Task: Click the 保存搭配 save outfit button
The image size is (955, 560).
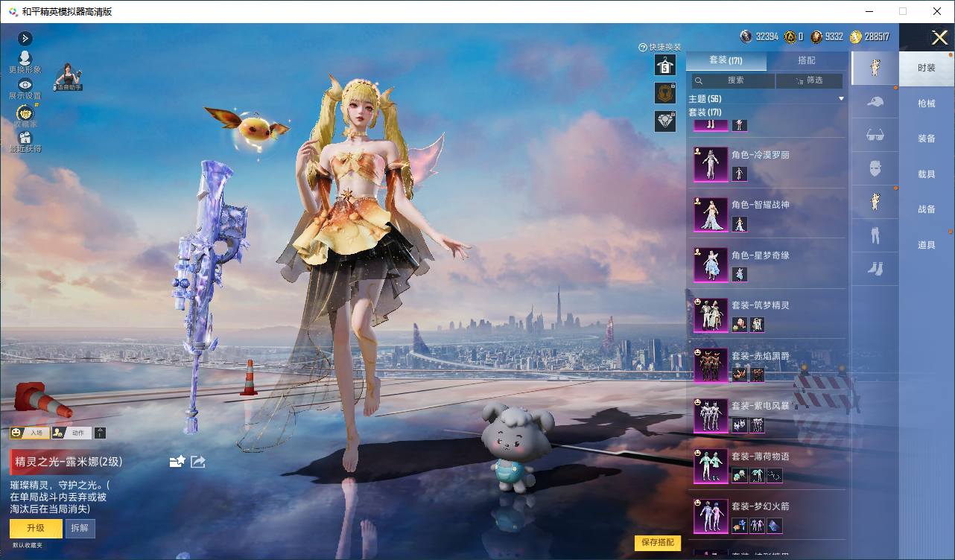Action: (658, 542)
